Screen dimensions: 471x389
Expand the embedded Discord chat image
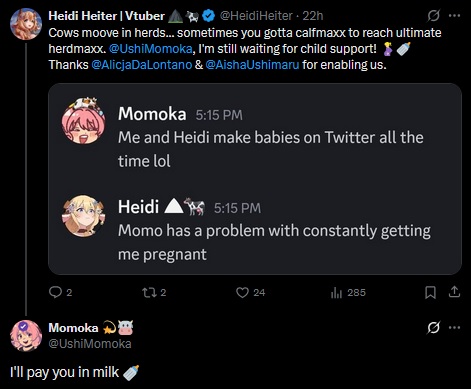(x=255, y=179)
